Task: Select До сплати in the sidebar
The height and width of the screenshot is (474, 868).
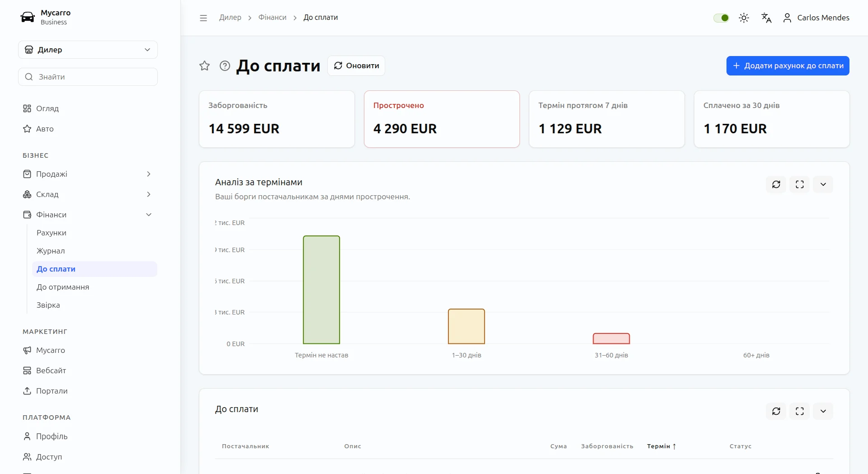Action: [94, 269]
